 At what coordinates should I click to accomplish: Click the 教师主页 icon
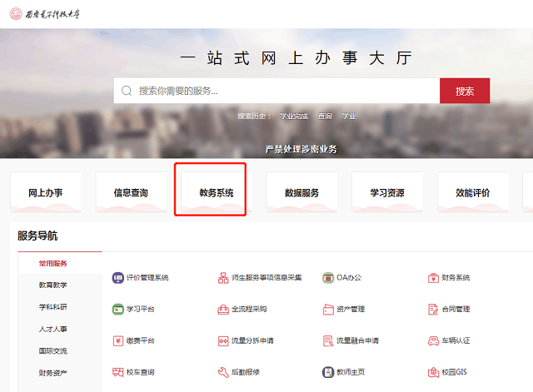pyautogui.click(x=328, y=372)
